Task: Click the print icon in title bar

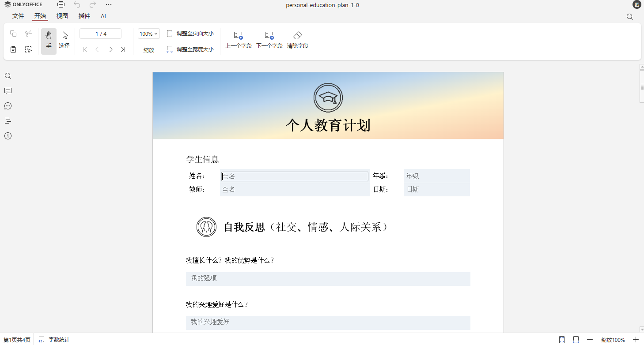Action: [x=61, y=5]
